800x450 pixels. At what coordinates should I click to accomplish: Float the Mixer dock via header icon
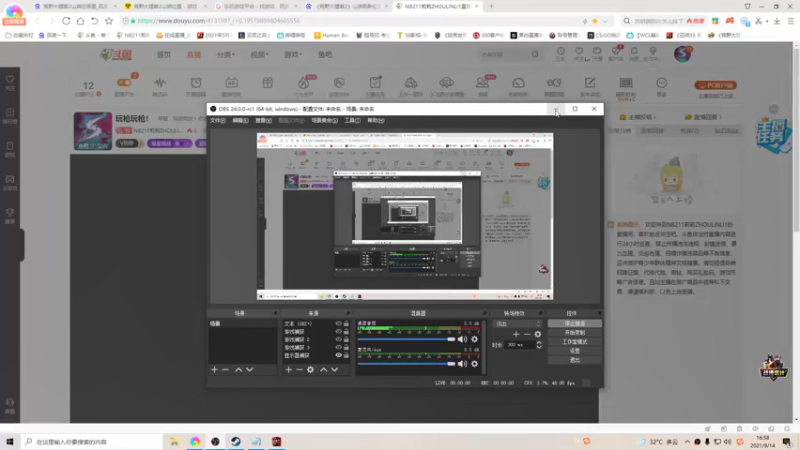click(x=485, y=313)
